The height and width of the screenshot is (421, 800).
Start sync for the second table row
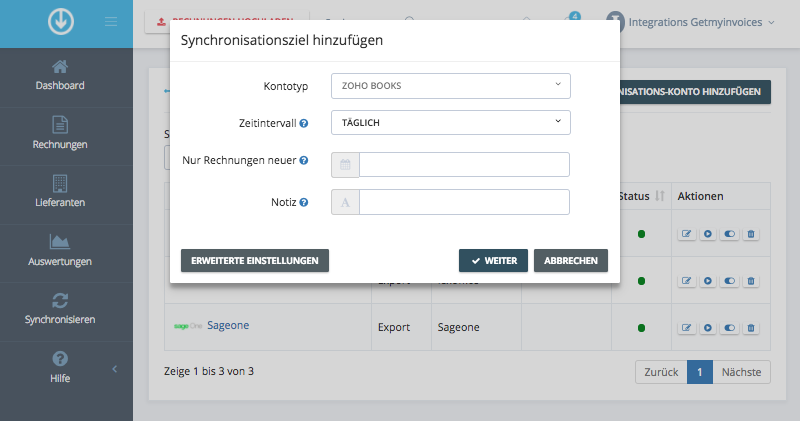(708, 281)
